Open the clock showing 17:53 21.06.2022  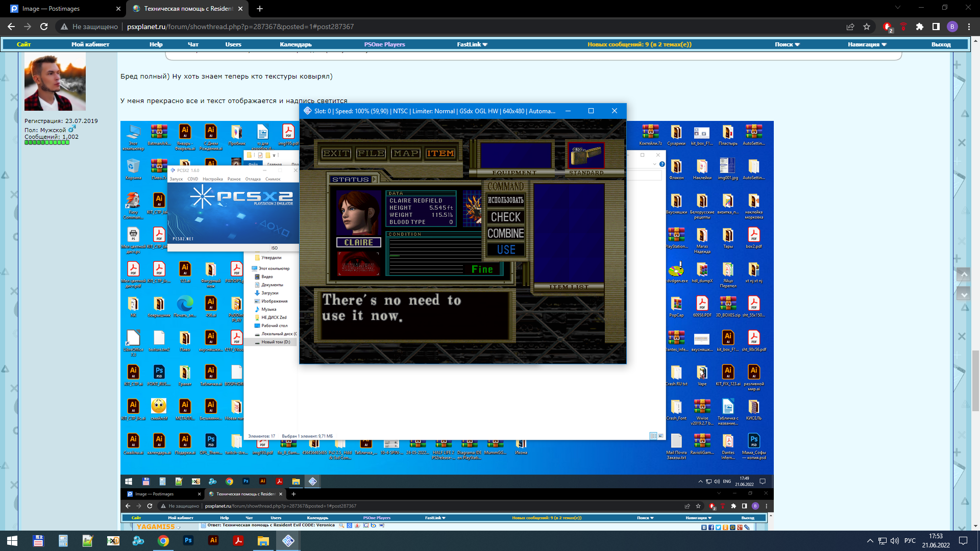pyautogui.click(x=936, y=541)
